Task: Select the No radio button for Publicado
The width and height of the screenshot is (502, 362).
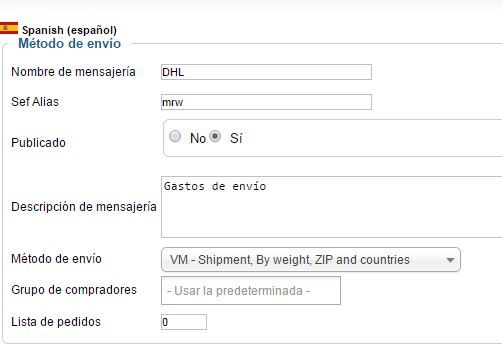Action: 175,136
